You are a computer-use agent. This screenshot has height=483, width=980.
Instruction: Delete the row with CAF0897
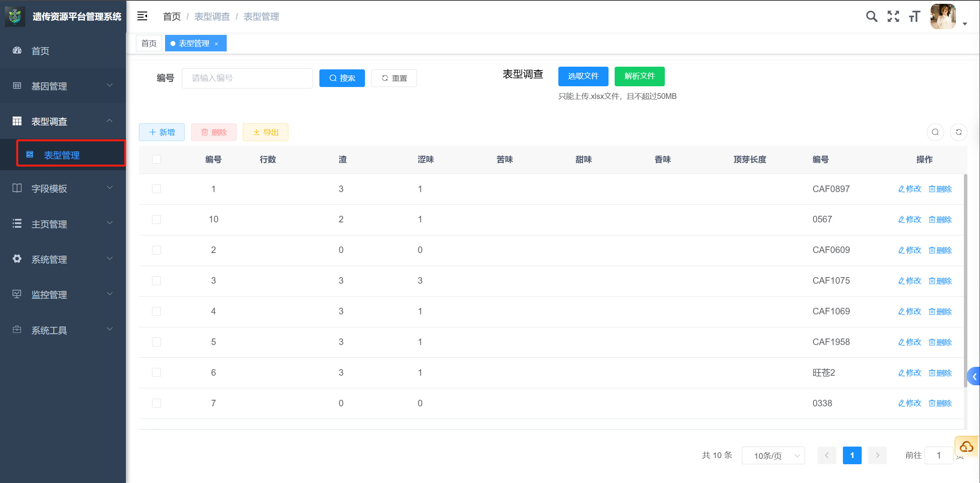(940, 189)
